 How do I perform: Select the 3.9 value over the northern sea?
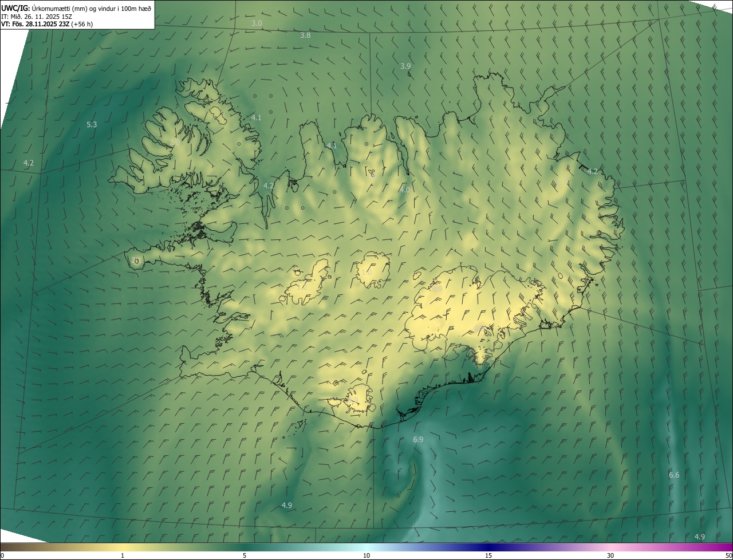(x=405, y=66)
